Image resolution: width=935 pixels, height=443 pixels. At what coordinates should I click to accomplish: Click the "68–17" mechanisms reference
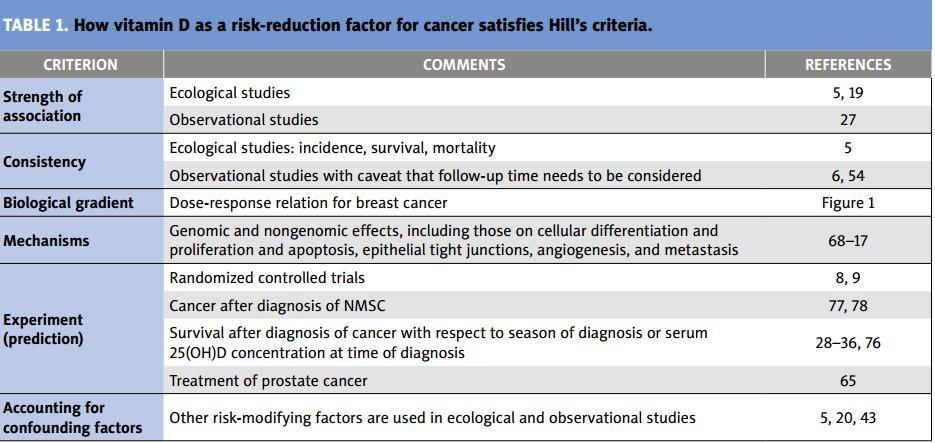[847, 241]
